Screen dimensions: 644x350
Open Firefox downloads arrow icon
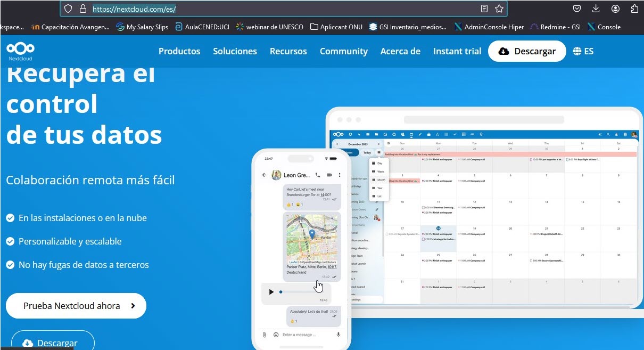[596, 9]
